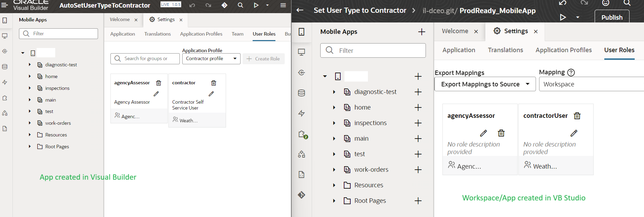Switch to the Application tab in Visual Builder
644x217 pixels.
click(x=123, y=34)
